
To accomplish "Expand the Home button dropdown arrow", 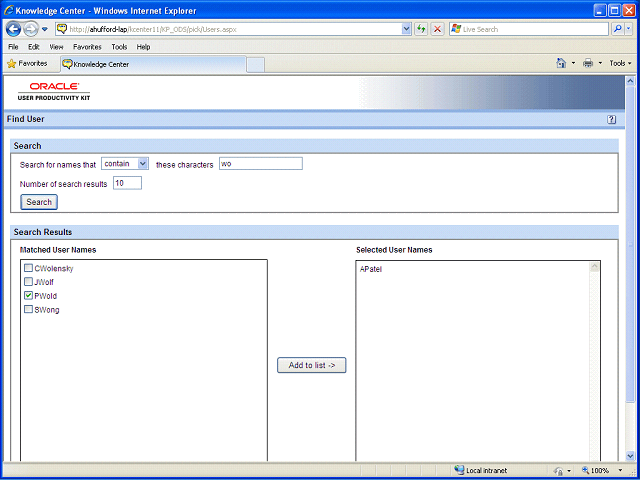I will (573, 63).
